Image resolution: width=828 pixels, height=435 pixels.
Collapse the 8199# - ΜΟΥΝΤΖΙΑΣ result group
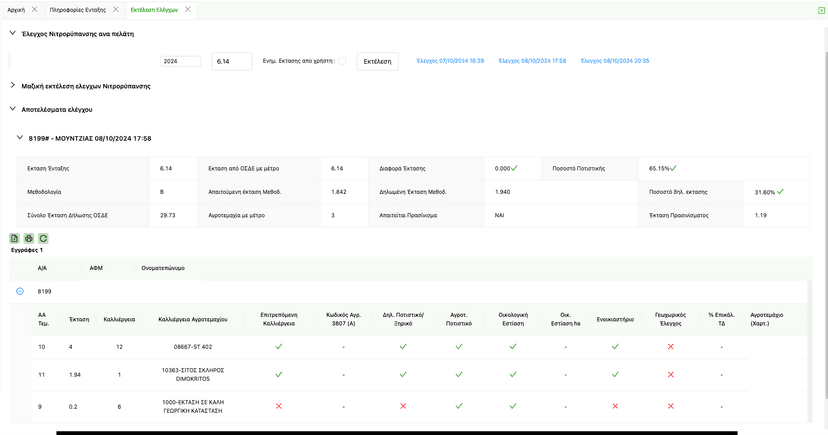pos(20,138)
